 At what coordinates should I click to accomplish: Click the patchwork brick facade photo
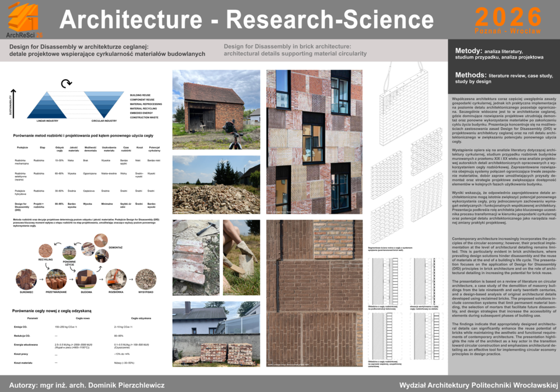pyautogui.click(x=314, y=142)
